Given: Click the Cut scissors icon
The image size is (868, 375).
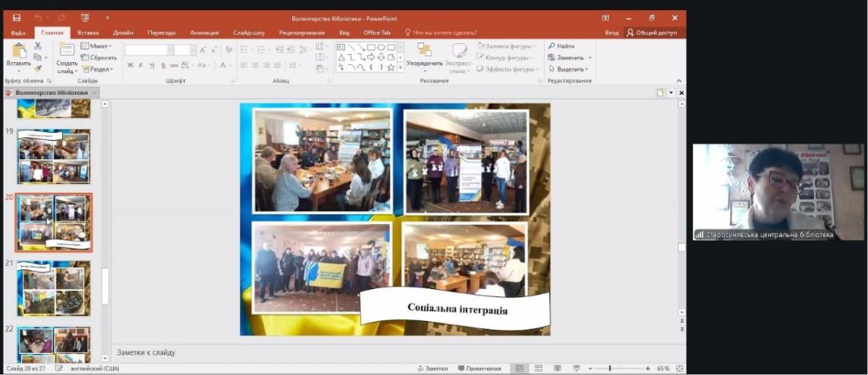Looking at the screenshot, I should (38, 46).
